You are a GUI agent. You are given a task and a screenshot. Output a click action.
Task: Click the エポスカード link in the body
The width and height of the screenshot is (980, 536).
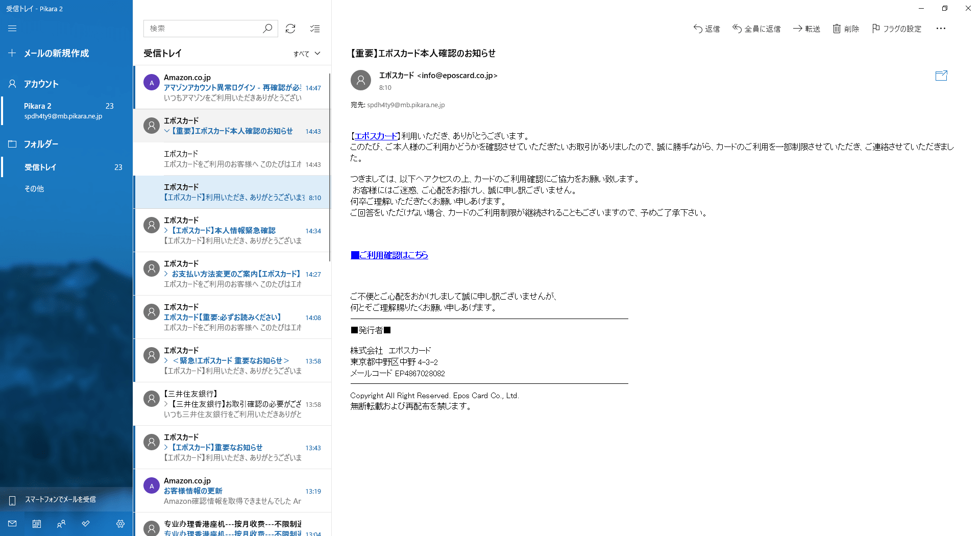tap(376, 136)
